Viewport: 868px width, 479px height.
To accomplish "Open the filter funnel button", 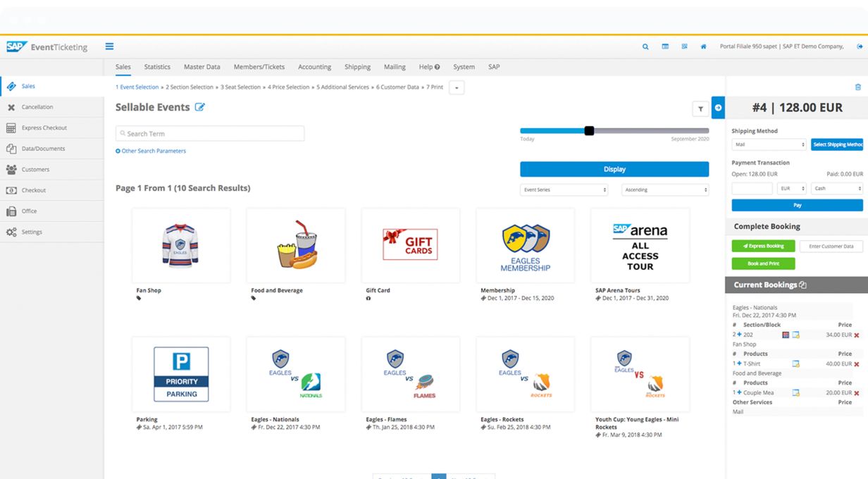I will [700, 108].
